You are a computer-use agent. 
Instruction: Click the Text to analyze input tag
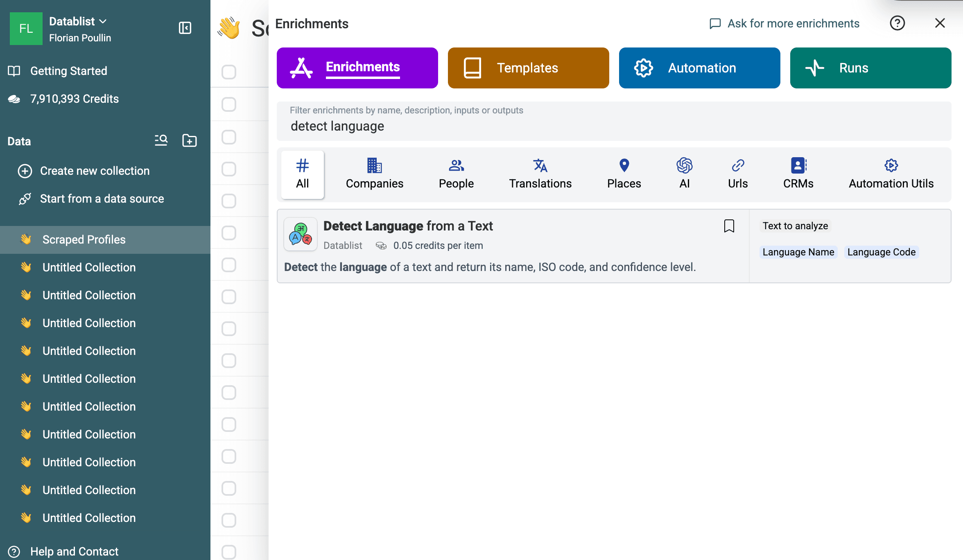tap(795, 226)
